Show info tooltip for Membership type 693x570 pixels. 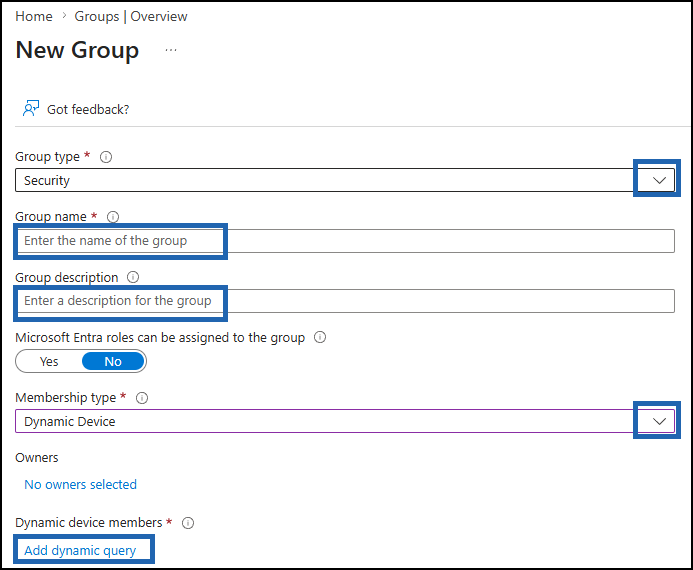click(x=142, y=398)
